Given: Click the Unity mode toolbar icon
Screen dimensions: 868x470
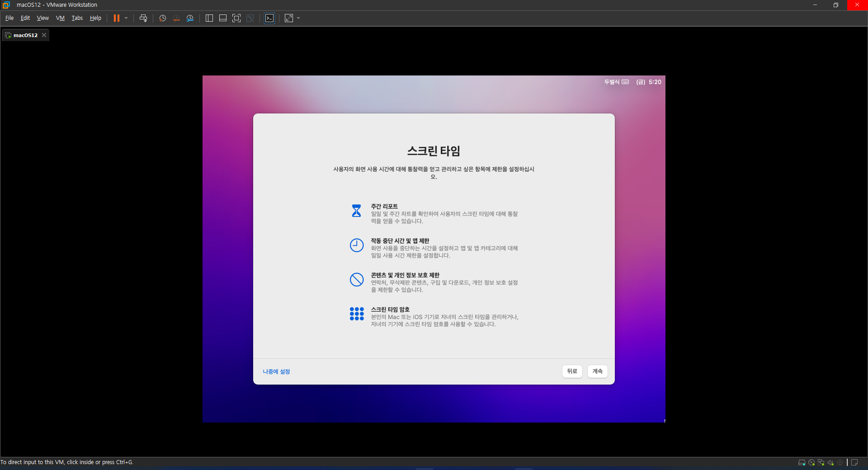Looking at the screenshot, I should click(250, 18).
